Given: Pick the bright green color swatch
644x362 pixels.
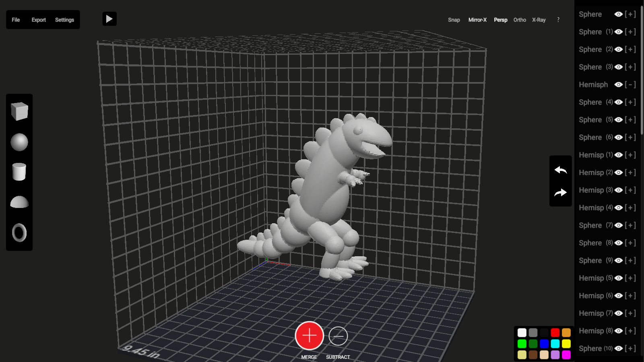Looking at the screenshot, I should point(522,344).
